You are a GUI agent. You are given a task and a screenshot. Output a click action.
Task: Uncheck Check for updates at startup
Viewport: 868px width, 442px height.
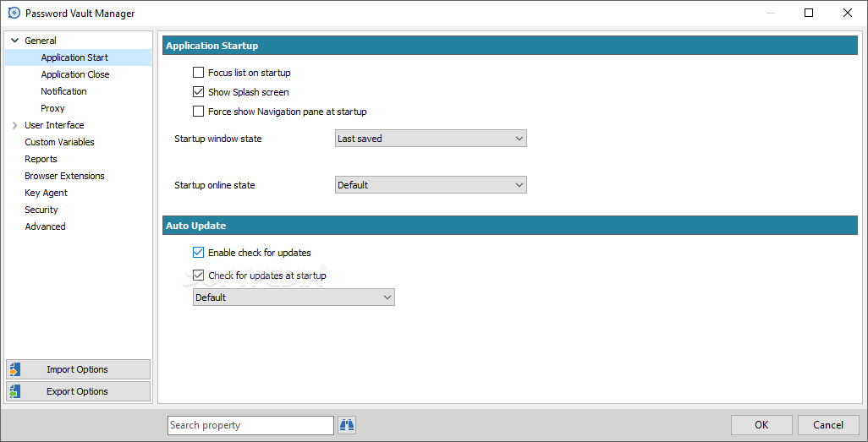tap(198, 275)
